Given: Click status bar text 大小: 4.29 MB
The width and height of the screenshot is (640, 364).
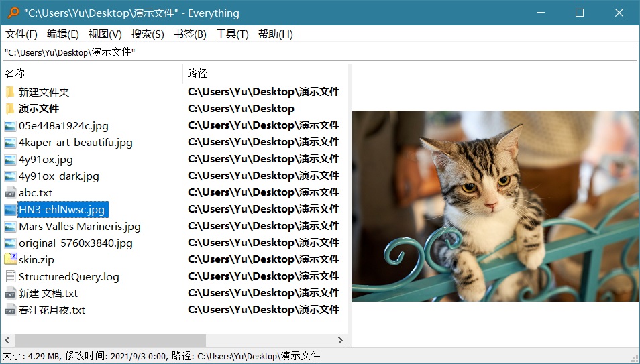Looking at the screenshot, I should point(32,356).
